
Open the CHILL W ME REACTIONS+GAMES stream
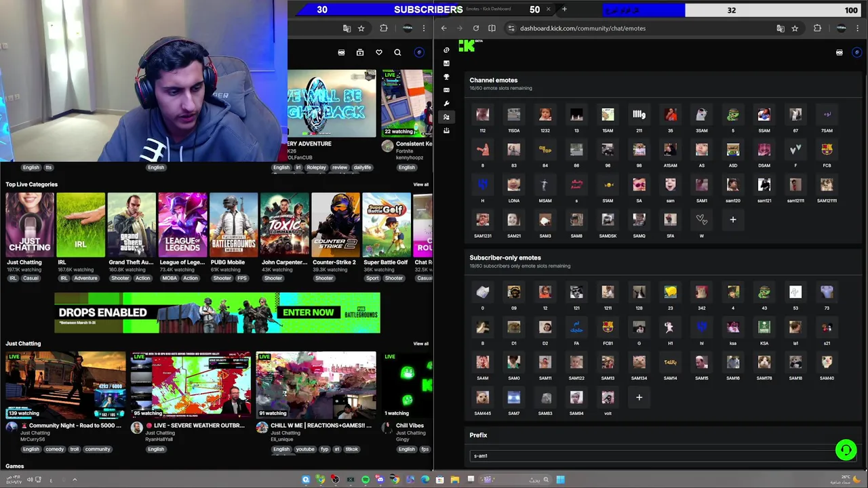pyautogui.click(x=315, y=384)
